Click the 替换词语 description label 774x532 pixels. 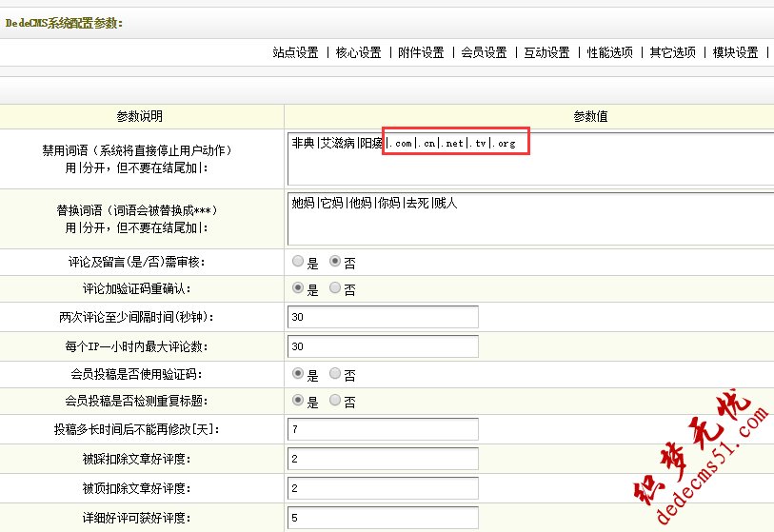(137, 219)
